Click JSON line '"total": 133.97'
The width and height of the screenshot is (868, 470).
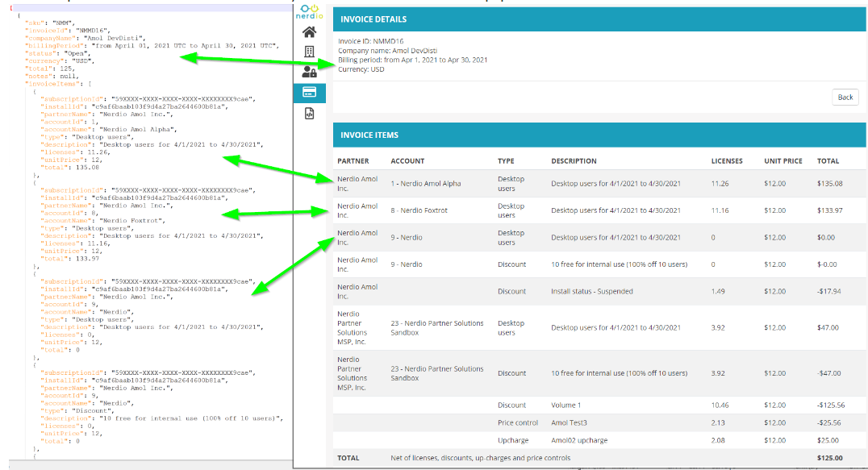point(69,259)
